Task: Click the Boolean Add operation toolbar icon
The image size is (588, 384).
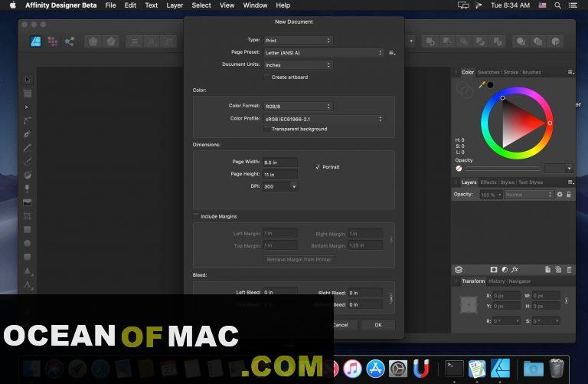Action: [430, 41]
